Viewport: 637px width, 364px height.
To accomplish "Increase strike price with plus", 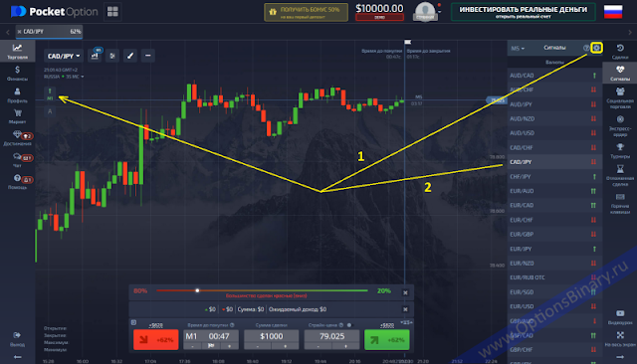I will [345, 346].
